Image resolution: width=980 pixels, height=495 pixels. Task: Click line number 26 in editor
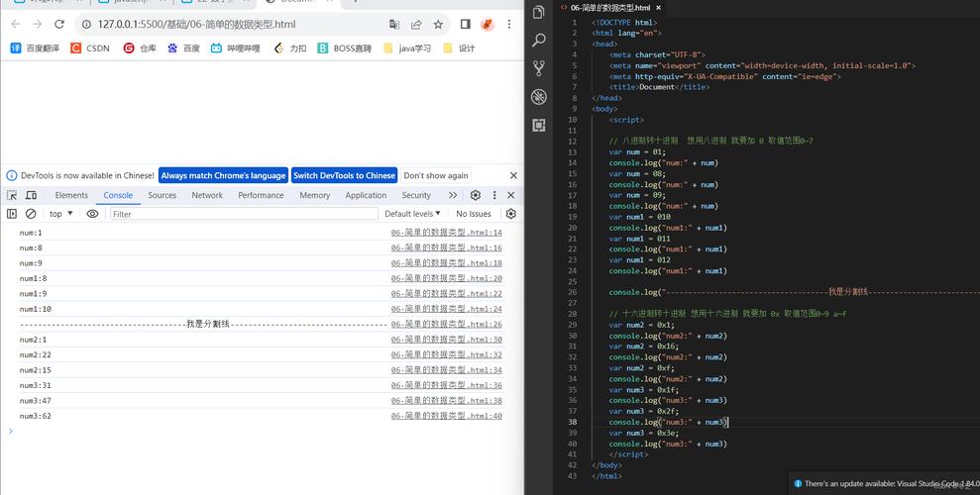(573, 292)
